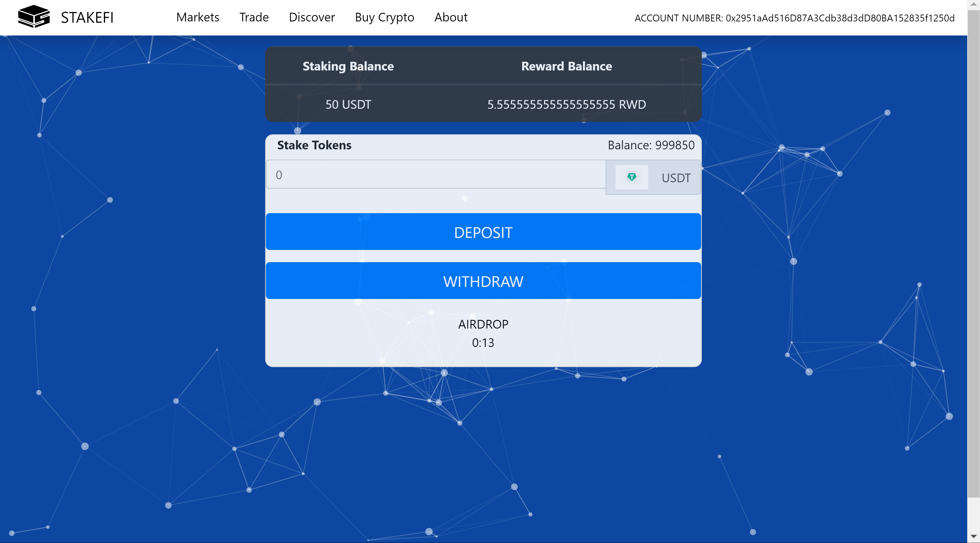Click the RWD reward balance value

click(566, 105)
